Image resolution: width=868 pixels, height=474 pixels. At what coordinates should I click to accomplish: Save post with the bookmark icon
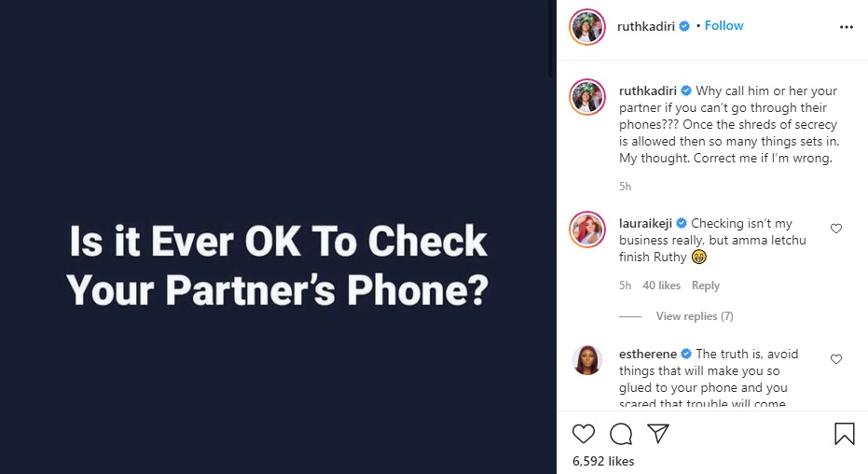click(844, 434)
